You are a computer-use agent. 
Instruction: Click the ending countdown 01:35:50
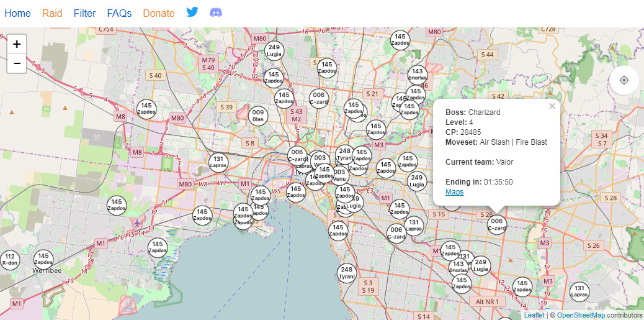(x=498, y=182)
